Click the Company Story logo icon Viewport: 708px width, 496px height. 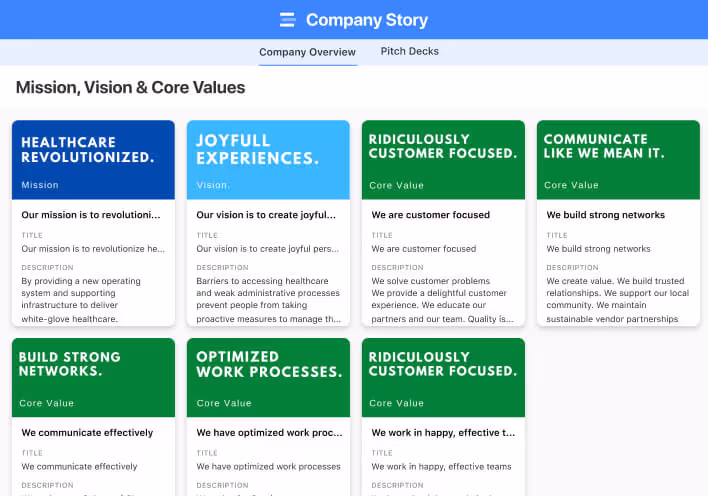point(288,20)
